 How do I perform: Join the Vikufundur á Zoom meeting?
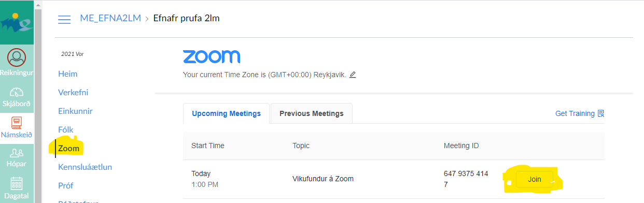[534, 179]
